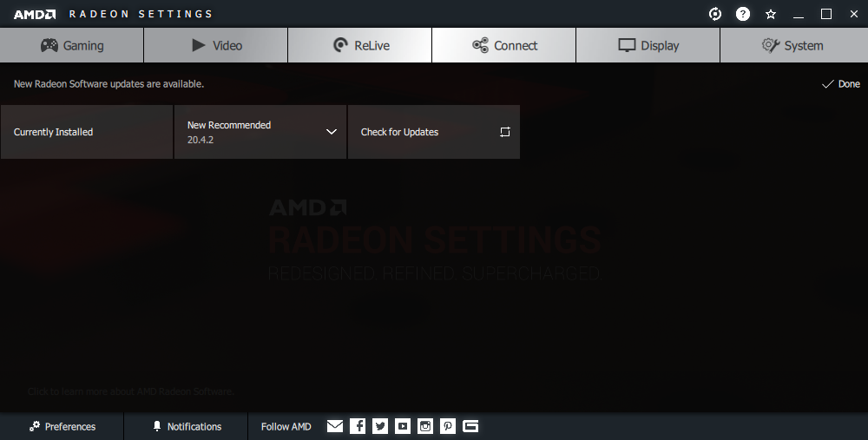This screenshot has width=868, height=440.
Task: Select the Currently Installed tile
Action: pyautogui.click(x=87, y=132)
